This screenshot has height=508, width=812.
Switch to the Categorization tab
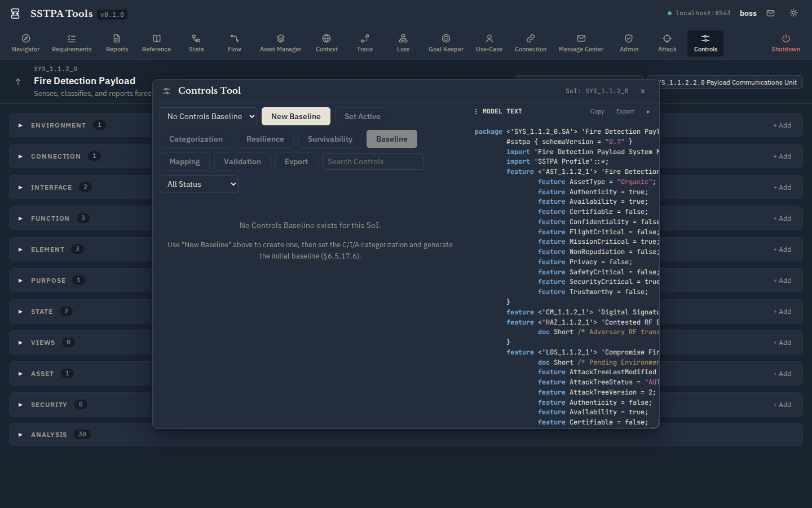[196, 139]
